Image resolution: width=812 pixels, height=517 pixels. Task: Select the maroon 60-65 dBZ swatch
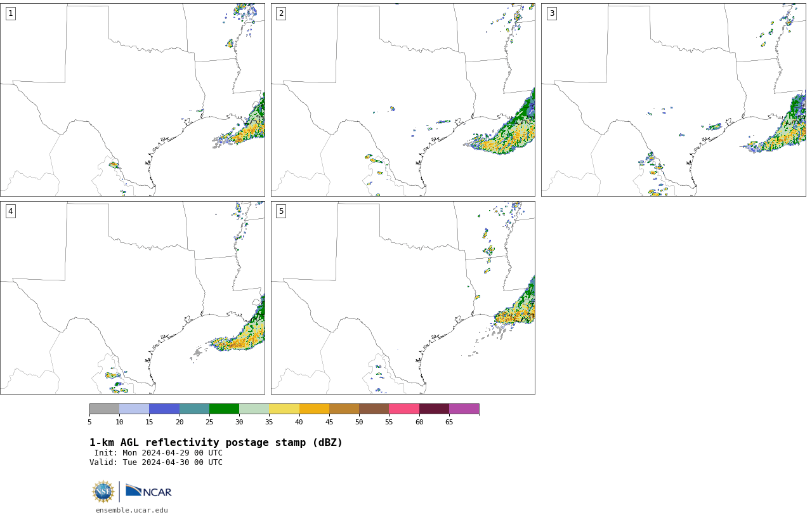[x=434, y=409]
